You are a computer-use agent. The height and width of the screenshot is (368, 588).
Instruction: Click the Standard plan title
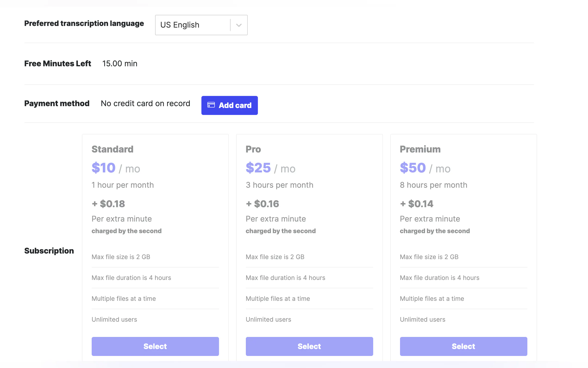tap(112, 149)
